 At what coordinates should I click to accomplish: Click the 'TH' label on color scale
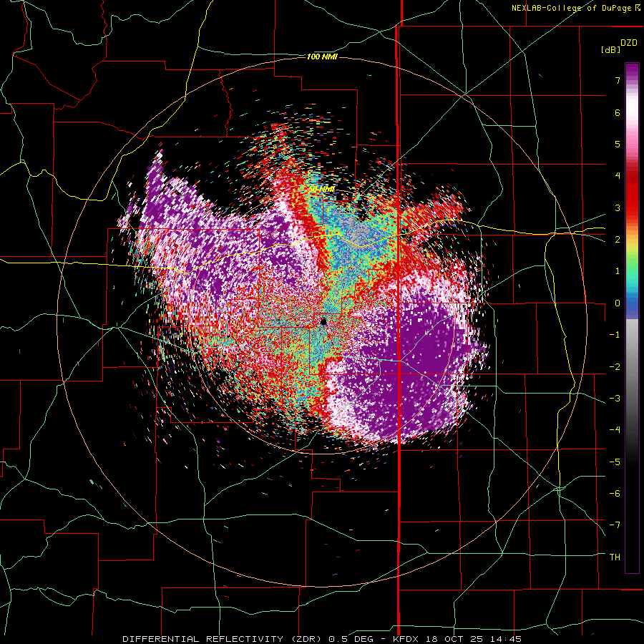pos(615,557)
